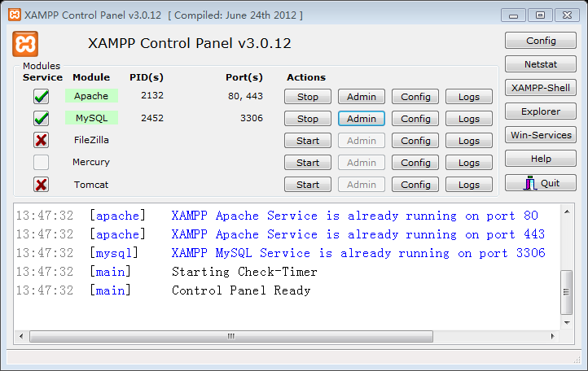Toggle the Apache service checkmark

41,97
